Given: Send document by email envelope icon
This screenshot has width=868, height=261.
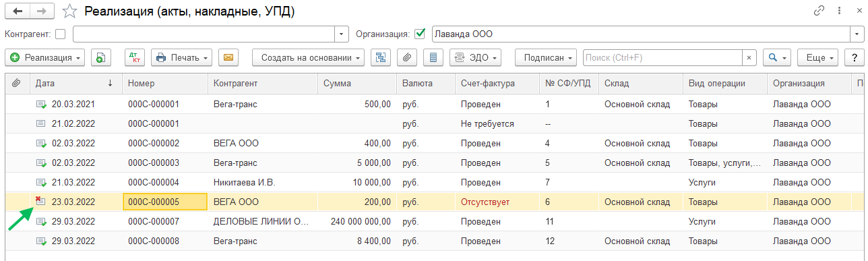Looking at the screenshot, I should coord(228,58).
